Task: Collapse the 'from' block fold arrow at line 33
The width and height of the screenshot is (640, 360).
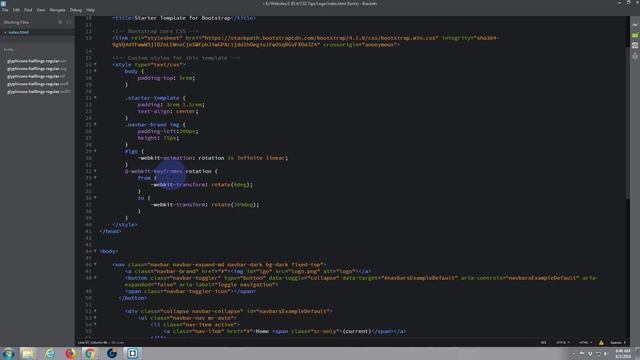Action: (x=96, y=178)
